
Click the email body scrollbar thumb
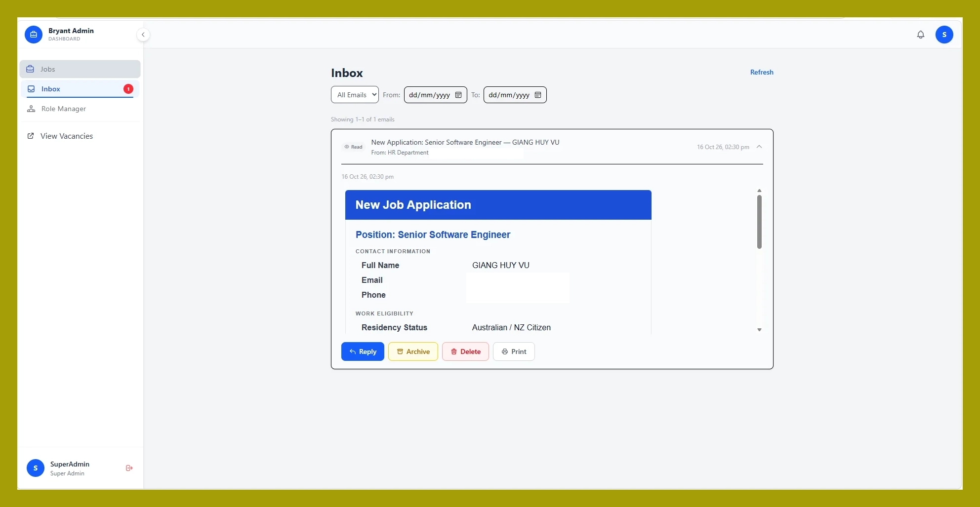click(759, 222)
